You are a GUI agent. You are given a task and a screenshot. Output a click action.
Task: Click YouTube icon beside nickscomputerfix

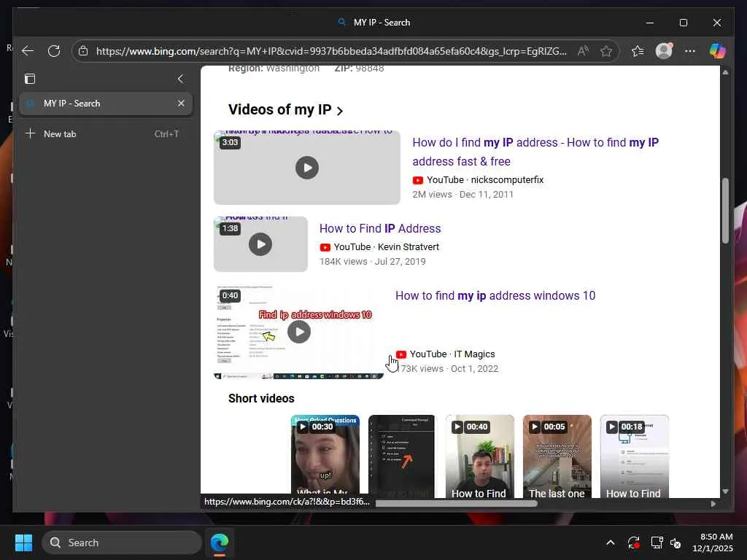pyautogui.click(x=418, y=180)
